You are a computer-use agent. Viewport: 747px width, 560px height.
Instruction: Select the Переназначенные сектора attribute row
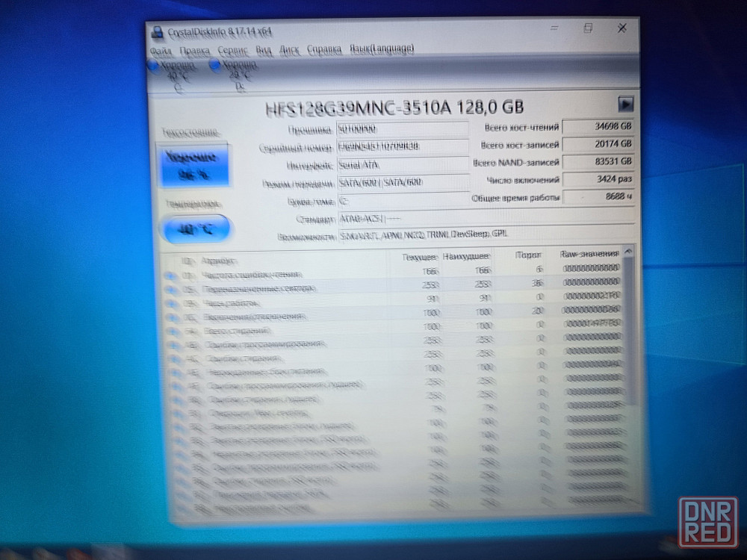[x=393, y=286]
